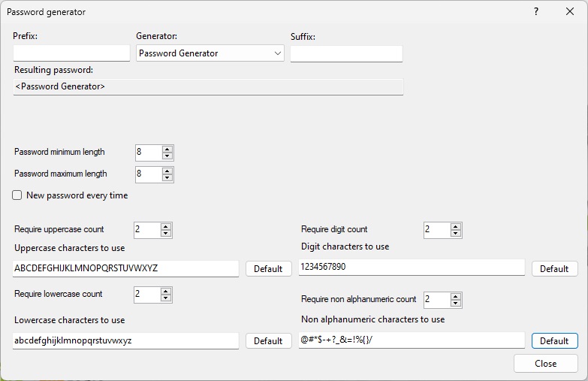Decrease required lowercase count down arrow
The height and width of the screenshot is (381, 588).
tap(166, 298)
